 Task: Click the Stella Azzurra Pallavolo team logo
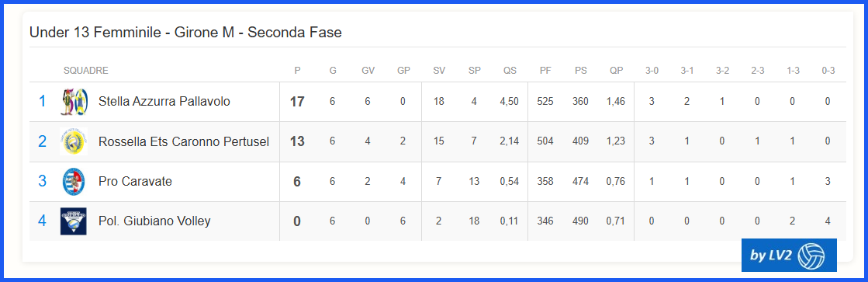(x=74, y=102)
